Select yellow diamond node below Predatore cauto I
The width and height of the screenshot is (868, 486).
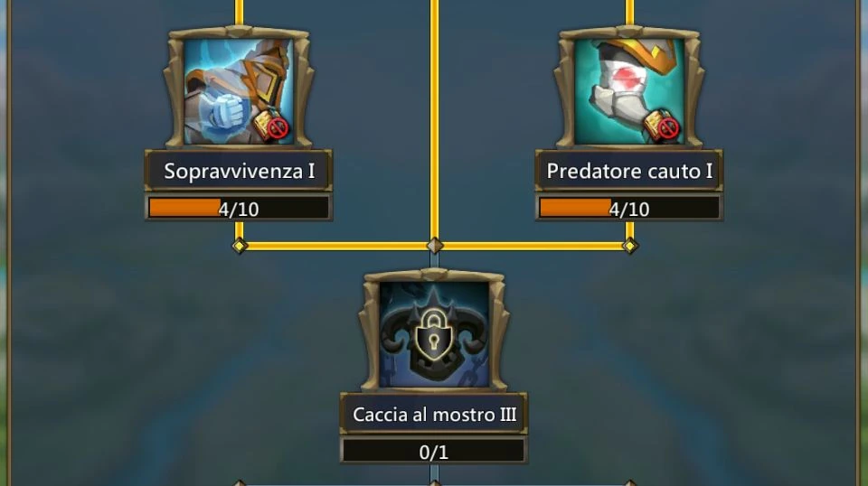629,246
